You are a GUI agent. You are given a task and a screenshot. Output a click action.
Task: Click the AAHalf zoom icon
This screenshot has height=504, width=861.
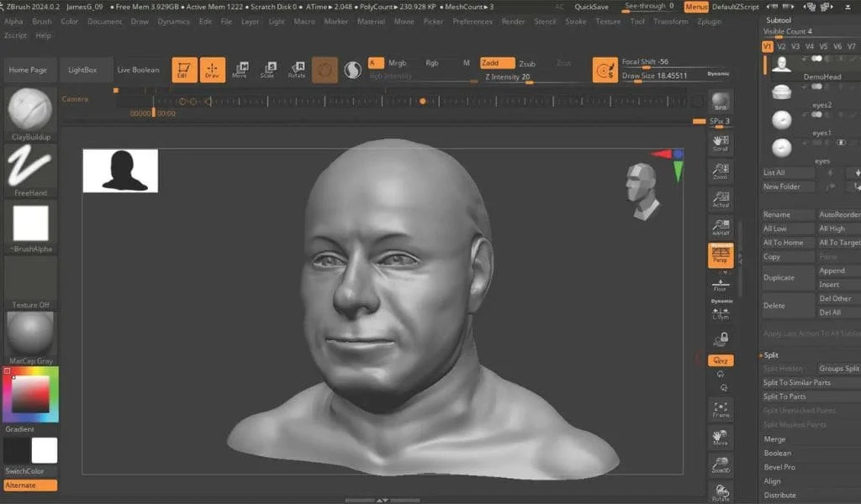721,227
